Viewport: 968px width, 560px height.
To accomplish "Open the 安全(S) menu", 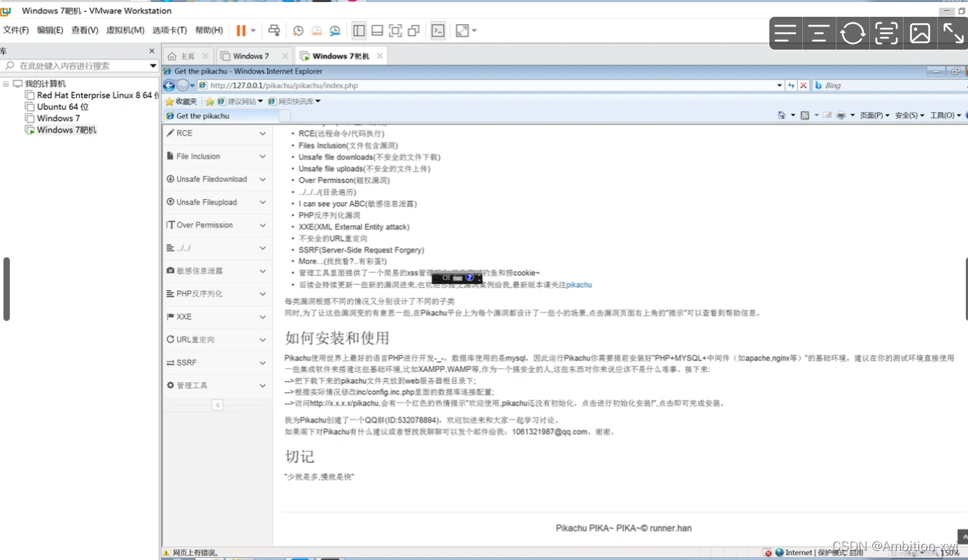I will 910,115.
